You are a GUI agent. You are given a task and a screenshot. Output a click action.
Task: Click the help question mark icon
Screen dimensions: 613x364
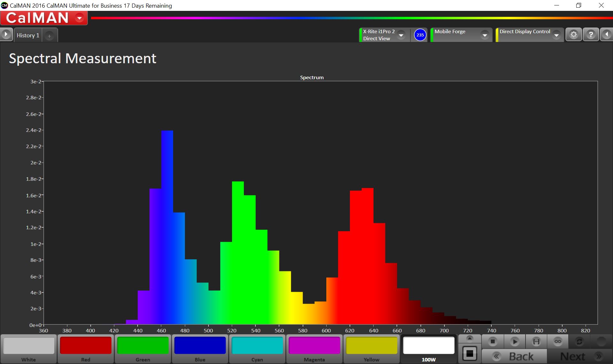pos(591,34)
